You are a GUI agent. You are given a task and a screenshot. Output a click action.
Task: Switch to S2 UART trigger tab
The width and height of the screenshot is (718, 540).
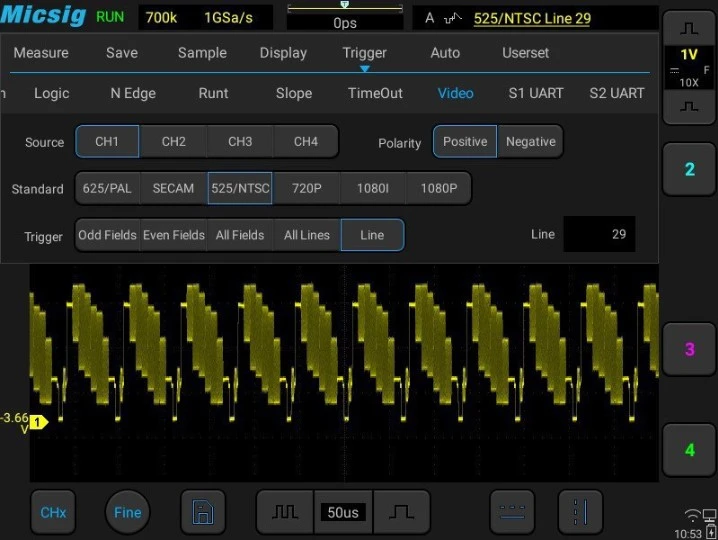(x=617, y=93)
